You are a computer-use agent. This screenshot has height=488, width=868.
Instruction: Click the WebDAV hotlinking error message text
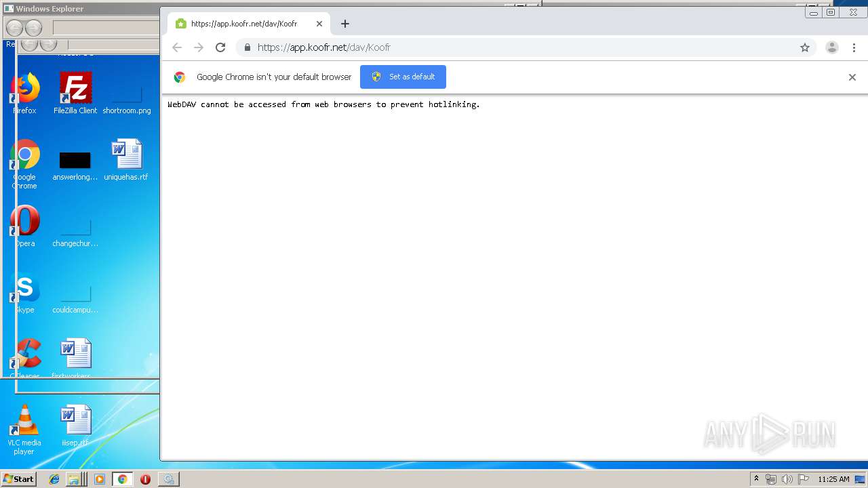[323, 104]
